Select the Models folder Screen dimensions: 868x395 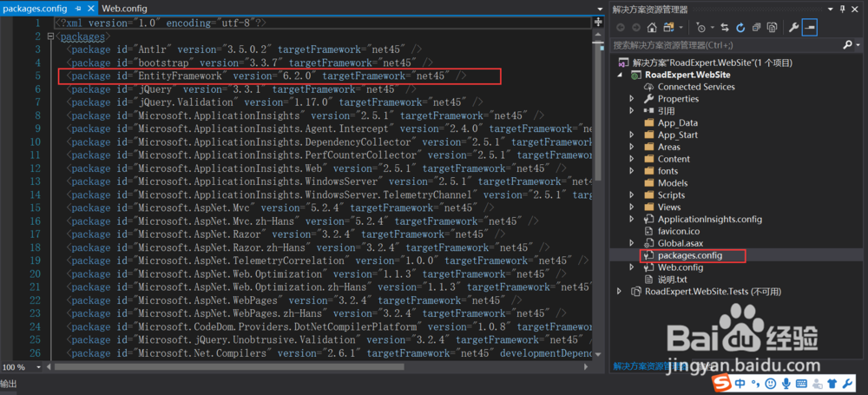[x=673, y=183]
